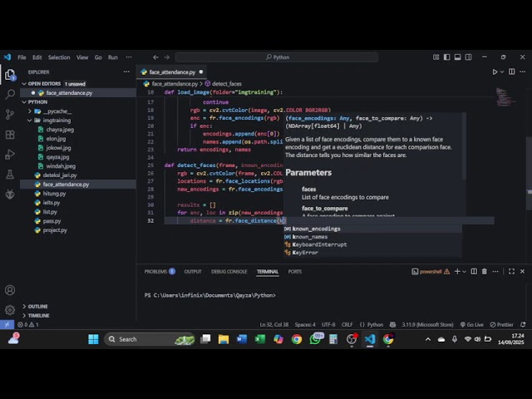Open Windows Start menu
532x399 pixels.
(93, 339)
